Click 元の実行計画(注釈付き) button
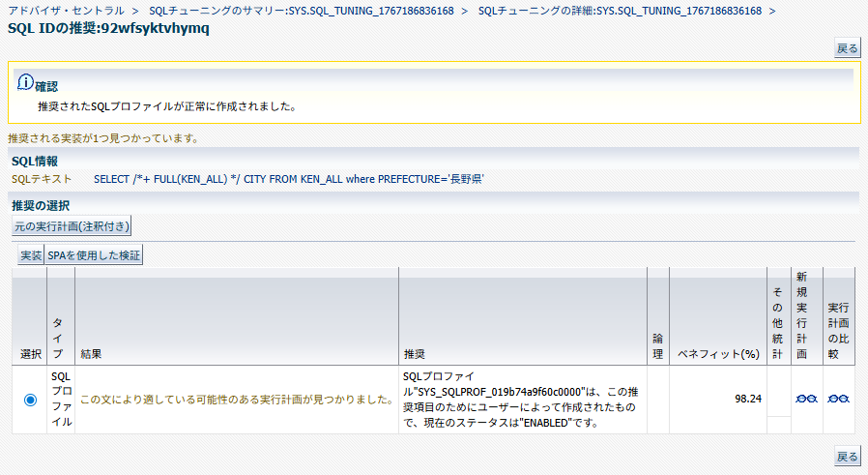Image resolution: width=868 pixels, height=475 pixels. [71, 225]
